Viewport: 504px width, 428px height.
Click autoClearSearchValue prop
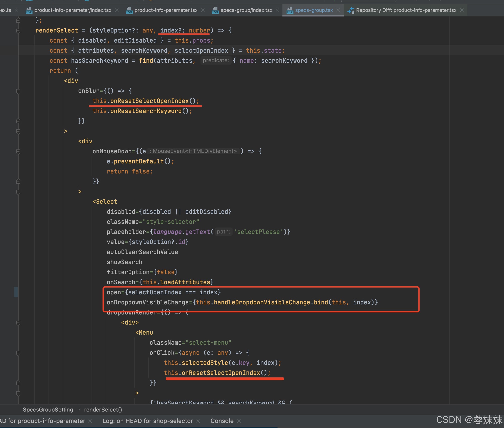(142, 252)
